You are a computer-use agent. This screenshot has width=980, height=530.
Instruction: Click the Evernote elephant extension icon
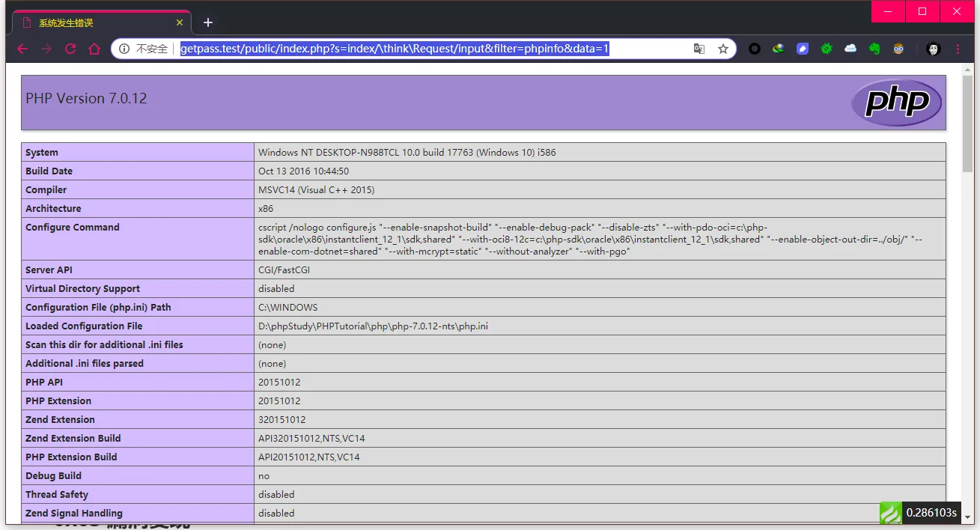[874, 49]
